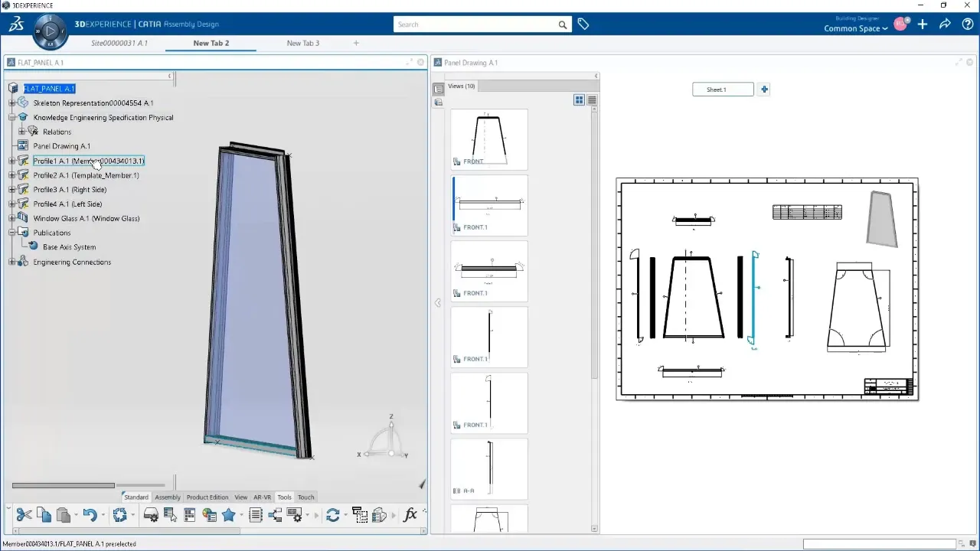
Task: Click the thumbnail grid view icon in Views panel
Action: pos(579,99)
